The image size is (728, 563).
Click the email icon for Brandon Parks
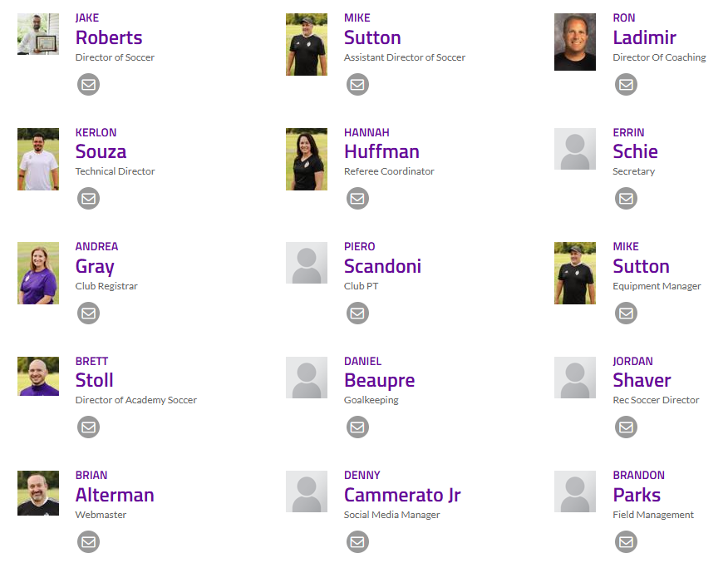click(626, 541)
